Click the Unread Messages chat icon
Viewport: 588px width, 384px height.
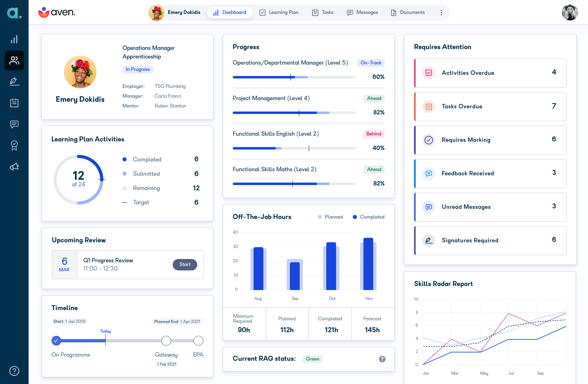[429, 207]
